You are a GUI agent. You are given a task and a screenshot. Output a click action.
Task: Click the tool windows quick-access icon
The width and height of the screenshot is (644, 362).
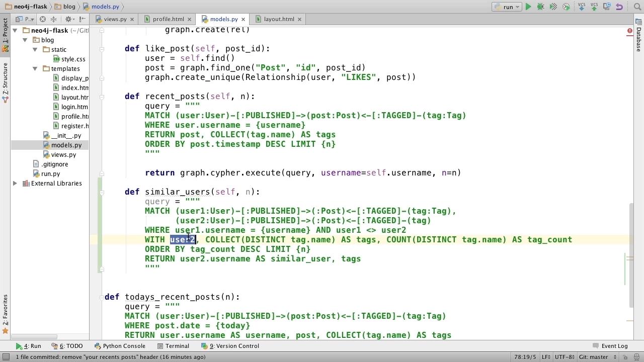coord(6,357)
